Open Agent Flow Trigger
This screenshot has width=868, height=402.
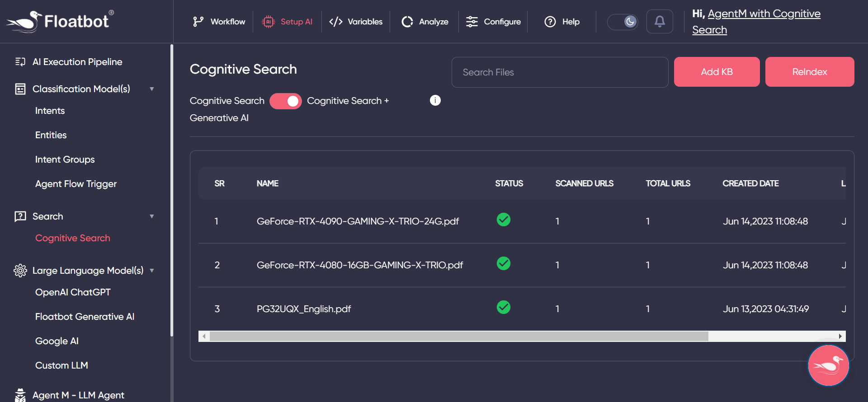(76, 184)
